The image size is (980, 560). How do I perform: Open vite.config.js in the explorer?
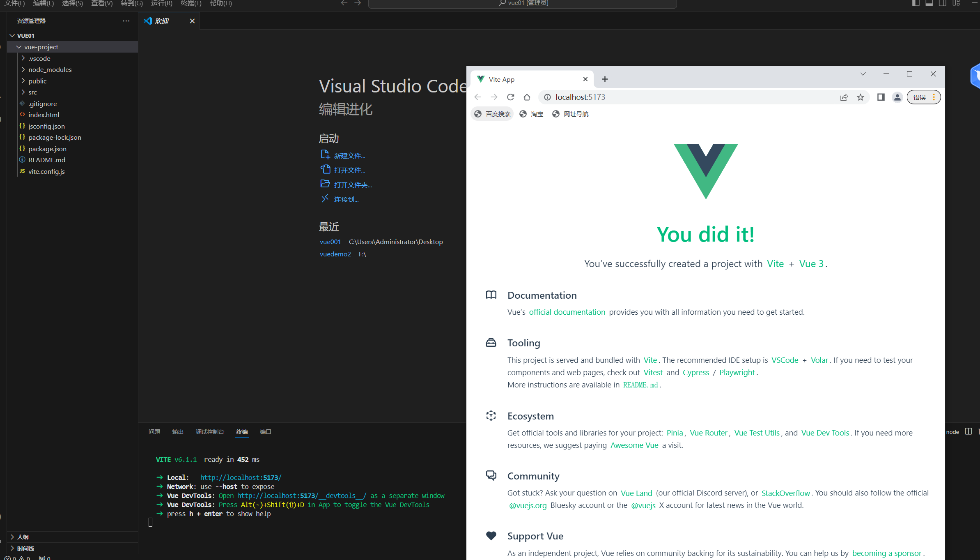46,171
